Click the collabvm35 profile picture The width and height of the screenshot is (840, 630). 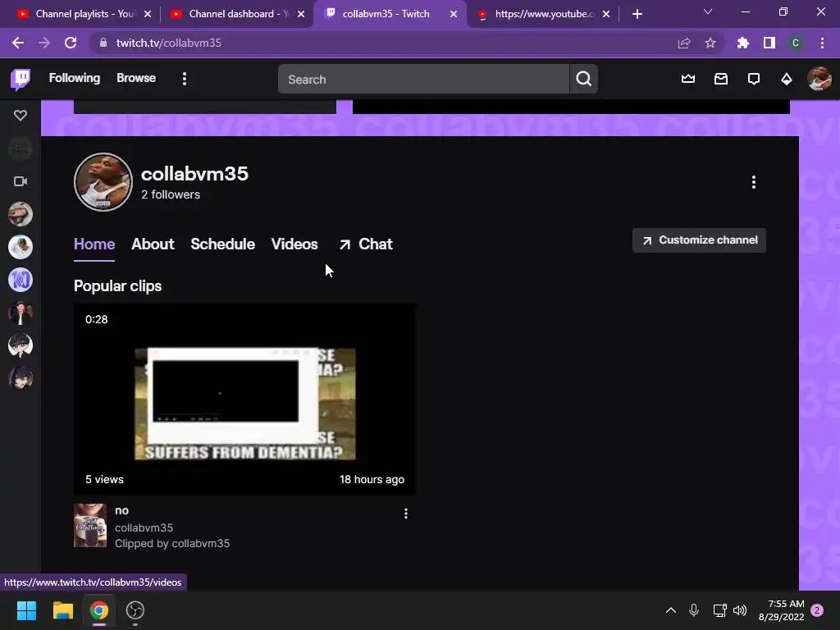point(103,182)
